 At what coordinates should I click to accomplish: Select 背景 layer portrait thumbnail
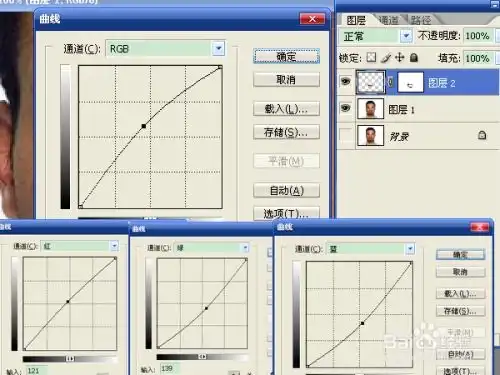point(370,135)
